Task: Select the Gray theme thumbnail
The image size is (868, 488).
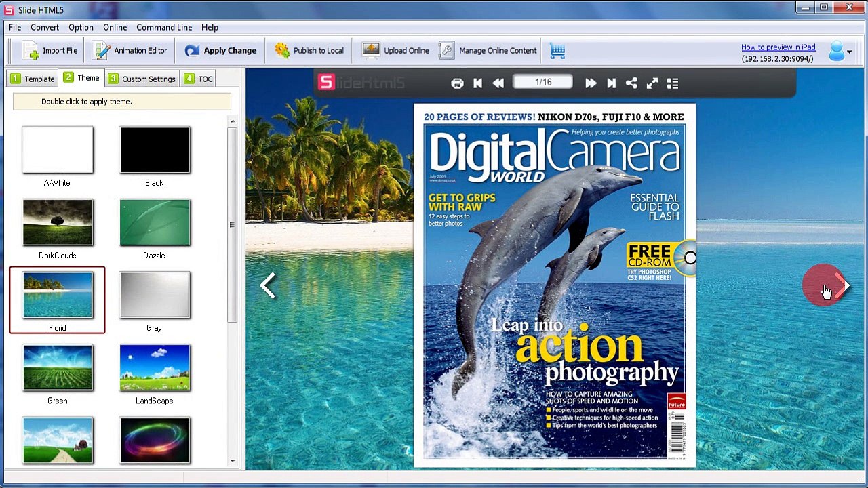Action: click(155, 295)
